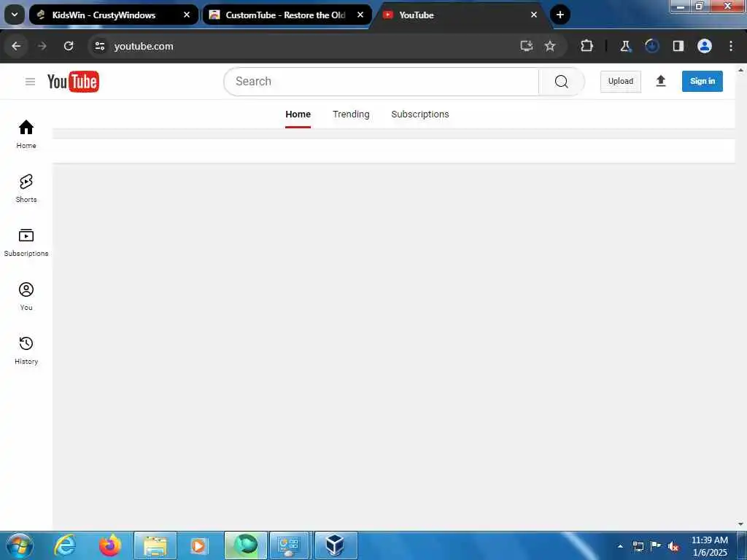Close the KidsWin - CrustyWindows tab
The height and width of the screenshot is (560, 747).
tap(187, 15)
